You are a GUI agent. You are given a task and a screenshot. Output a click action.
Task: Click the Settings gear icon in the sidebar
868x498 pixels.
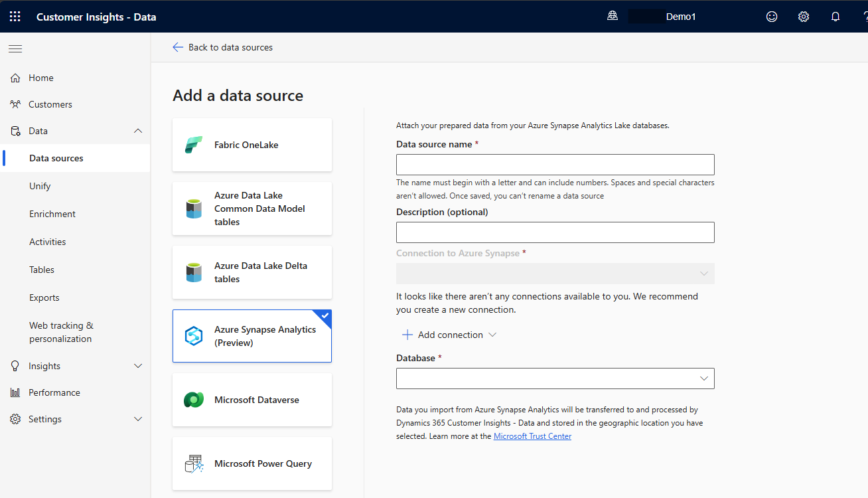tap(15, 419)
